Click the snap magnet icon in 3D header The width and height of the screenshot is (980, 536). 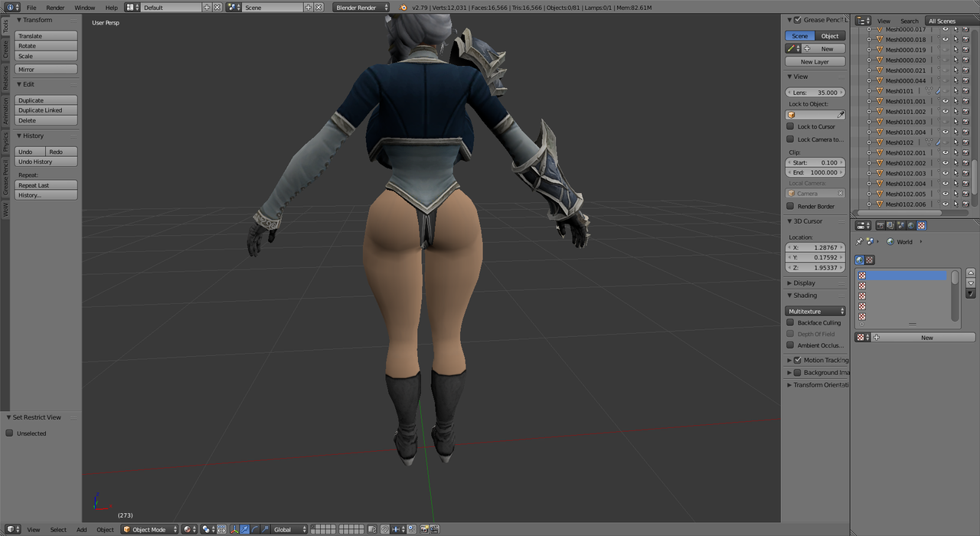pos(385,529)
